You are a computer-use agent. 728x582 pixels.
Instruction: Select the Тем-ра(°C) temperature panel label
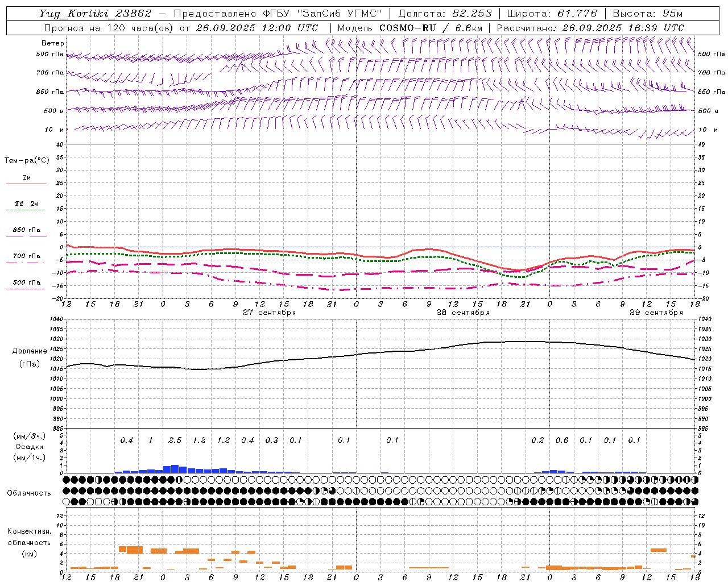(x=27, y=161)
